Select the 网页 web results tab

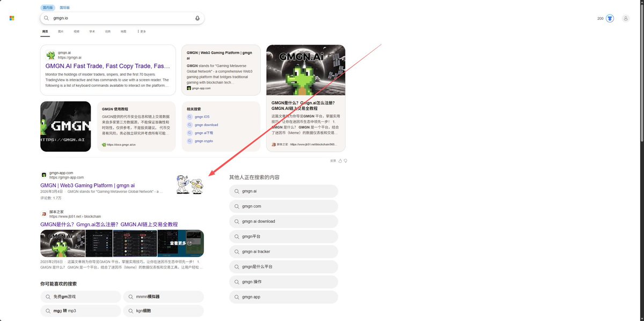tap(45, 32)
